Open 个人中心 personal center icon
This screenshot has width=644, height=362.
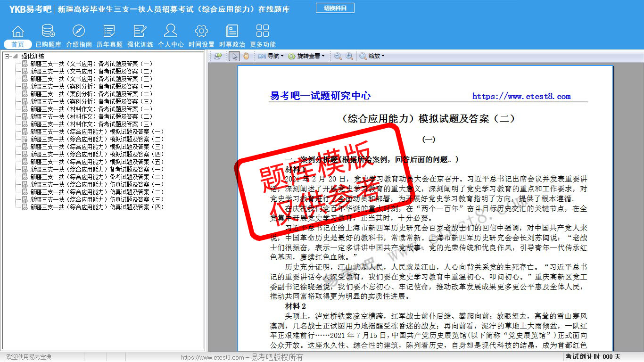(171, 32)
